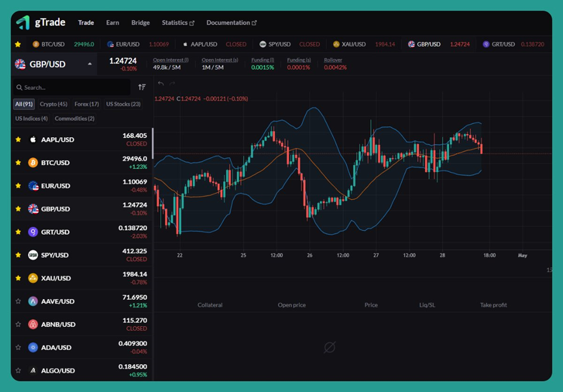563x392 pixels.
Task: Click the AAVE token icon in list
Action: tap(33, 301)
